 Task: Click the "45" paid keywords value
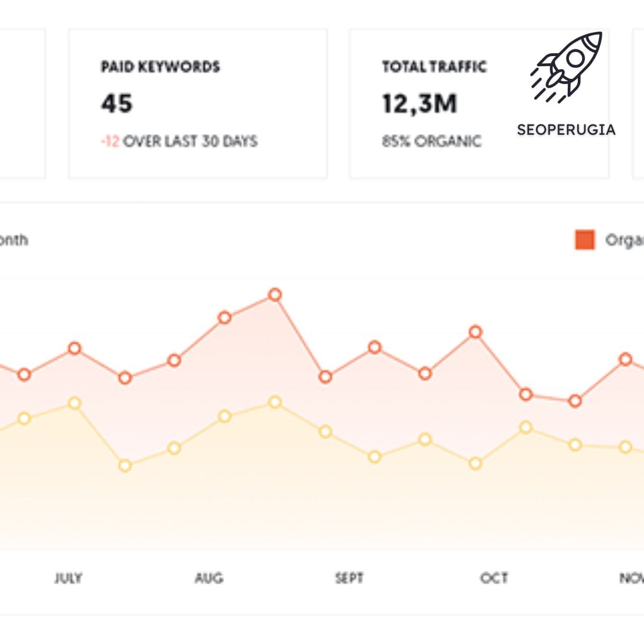click(x=117, y=103)
